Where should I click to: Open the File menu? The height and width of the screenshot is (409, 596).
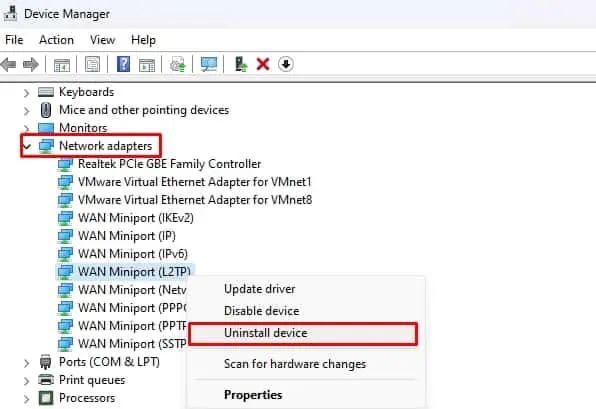(x=14, y=40)
